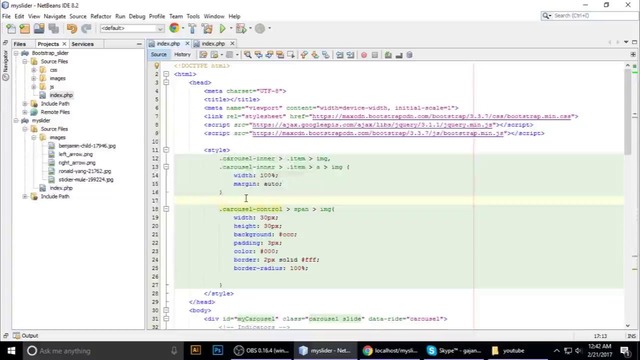Click the red Start Macro Recording icon
Screen dimensions: 640x360
[x=364, y=55]
